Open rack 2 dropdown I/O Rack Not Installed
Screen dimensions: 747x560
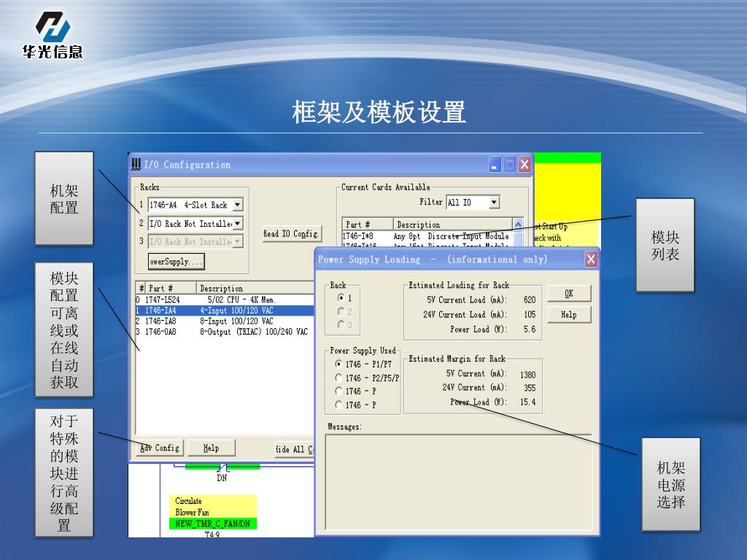coord(237,223)
